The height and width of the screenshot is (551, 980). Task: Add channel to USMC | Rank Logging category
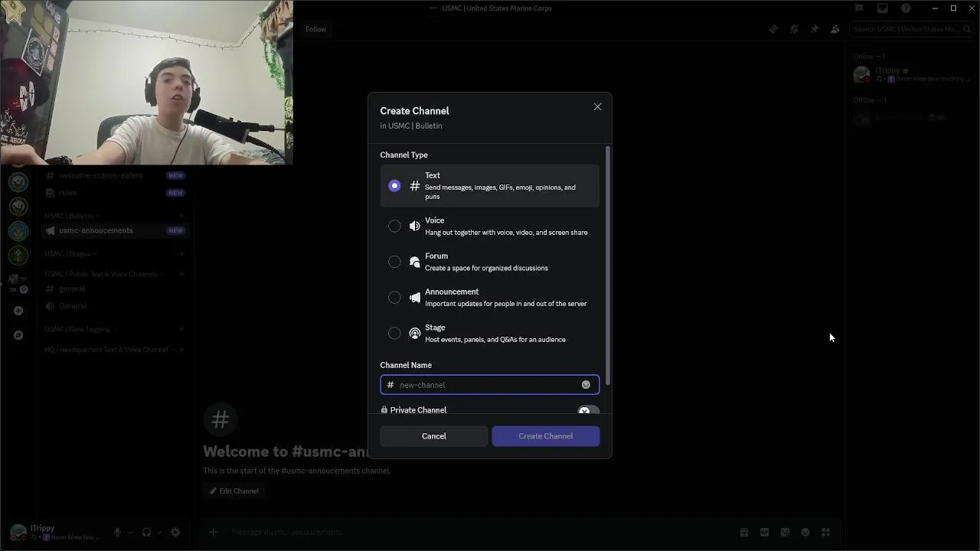(181, 329)
